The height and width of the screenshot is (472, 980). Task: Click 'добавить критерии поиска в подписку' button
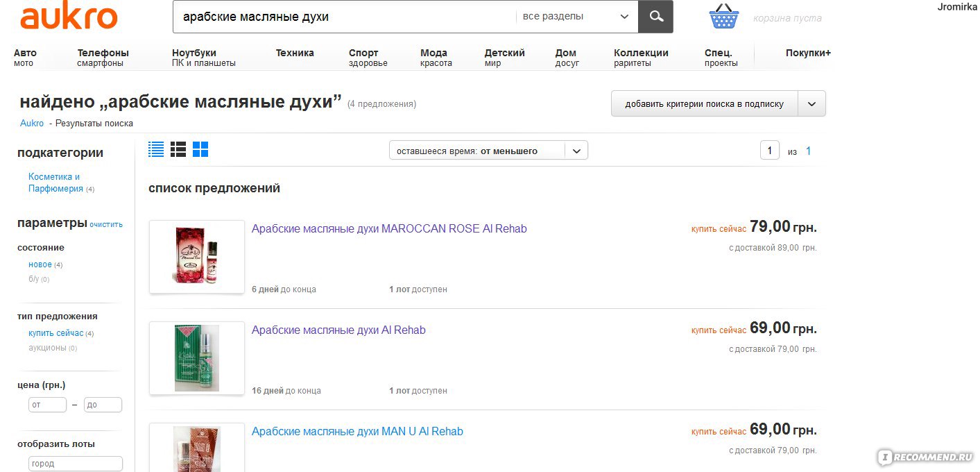705,104
